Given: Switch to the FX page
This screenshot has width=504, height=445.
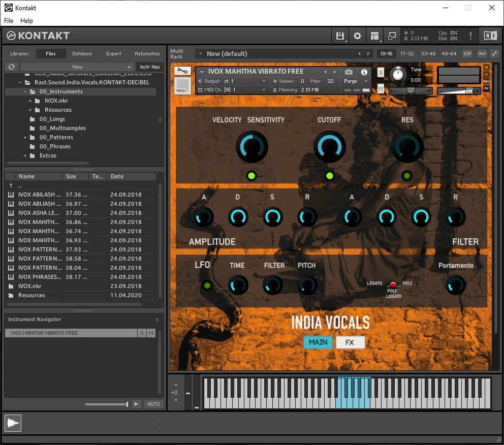Looking at the screenshot, I should pyautogui.click(x=350, y=342).
